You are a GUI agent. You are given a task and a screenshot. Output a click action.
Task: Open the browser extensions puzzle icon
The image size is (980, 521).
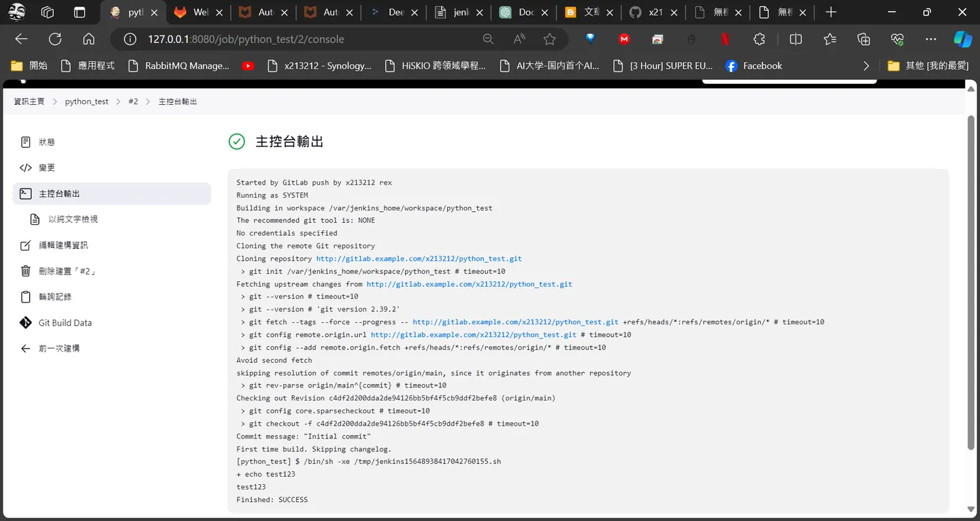pyautogui.click(x=759, y=40)
